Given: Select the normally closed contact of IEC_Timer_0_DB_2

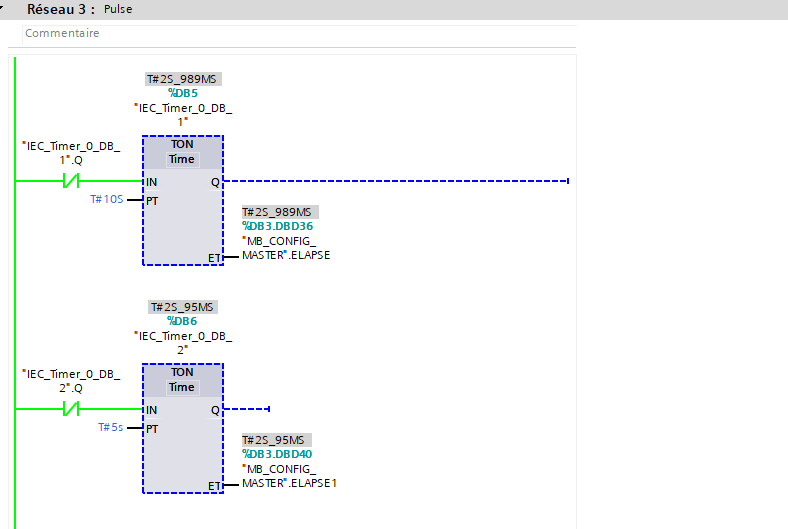Looking at the screenshot, I should 72,409.
